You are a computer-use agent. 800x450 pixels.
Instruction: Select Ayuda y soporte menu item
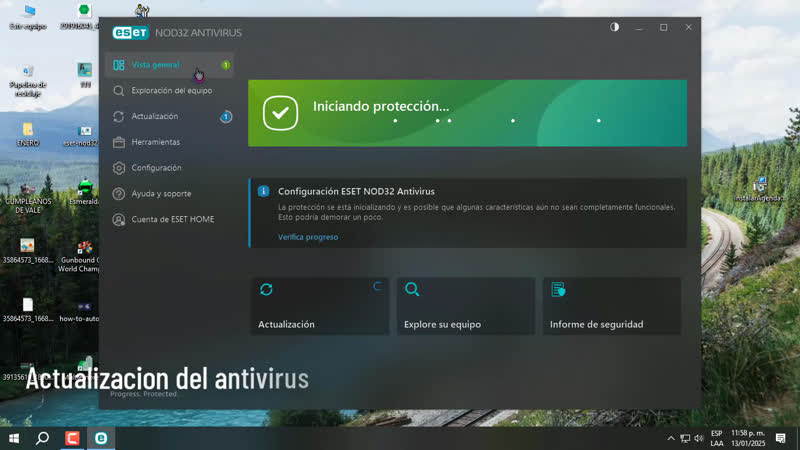coord(169,194)
